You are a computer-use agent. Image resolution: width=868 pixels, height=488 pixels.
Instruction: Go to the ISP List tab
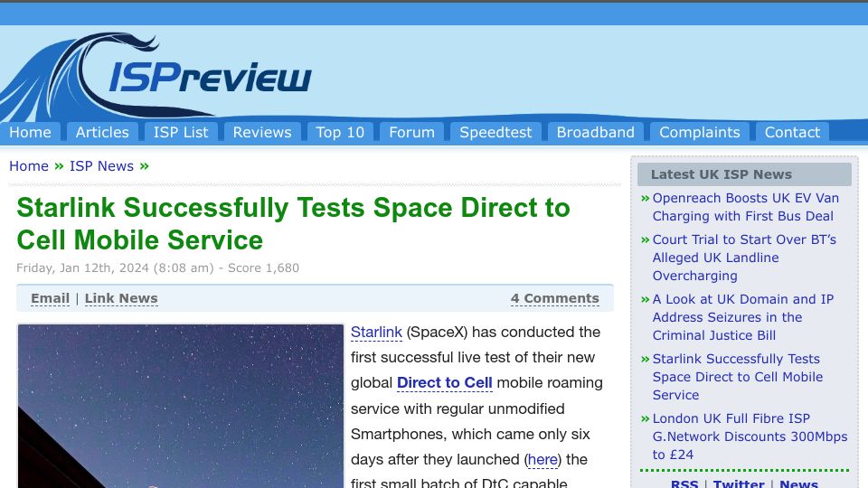click(181, 132)
